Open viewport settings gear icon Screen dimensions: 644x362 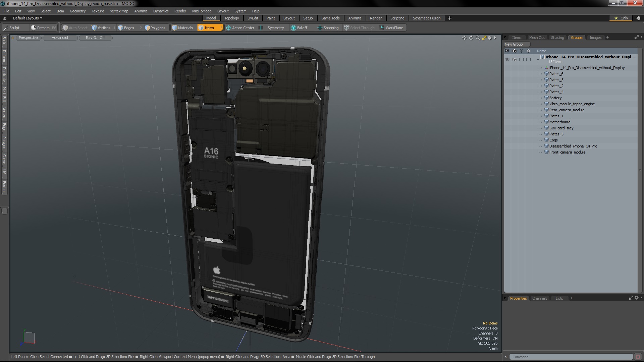pos(490,38)
